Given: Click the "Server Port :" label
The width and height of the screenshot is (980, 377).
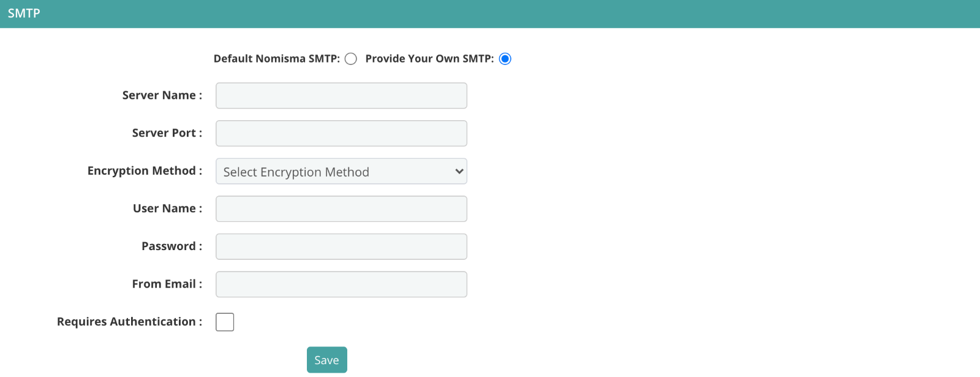Looking at the screenshot, I should pyautogui.click(x=167, y=133).
